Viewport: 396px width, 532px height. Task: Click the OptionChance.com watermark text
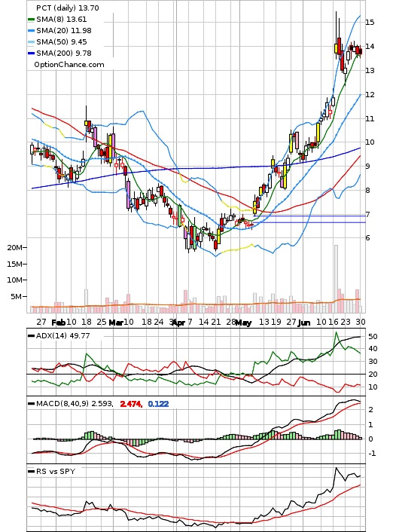click(69, 65)
